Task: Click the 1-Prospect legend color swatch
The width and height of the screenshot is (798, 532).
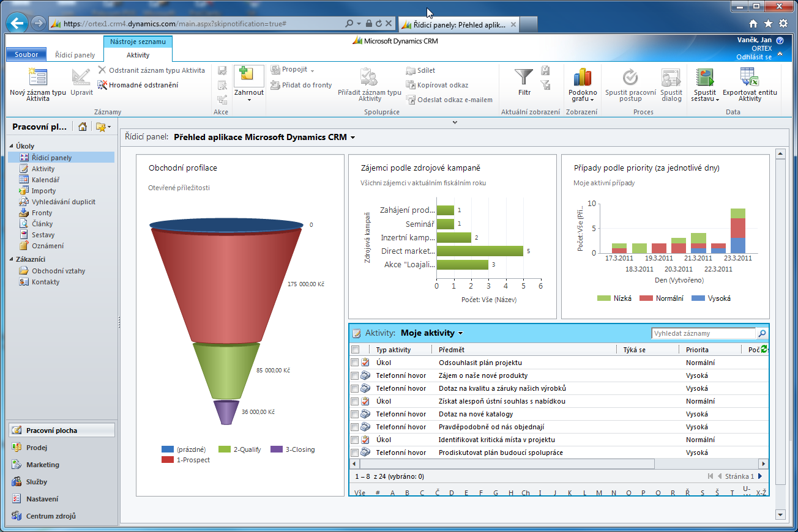Action: click(168, 459)
